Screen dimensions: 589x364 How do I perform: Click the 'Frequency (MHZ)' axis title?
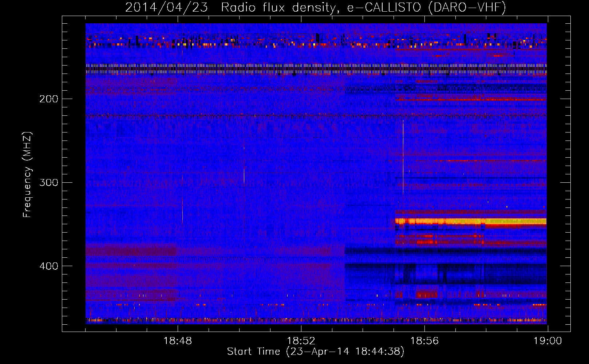pos(27,175)
